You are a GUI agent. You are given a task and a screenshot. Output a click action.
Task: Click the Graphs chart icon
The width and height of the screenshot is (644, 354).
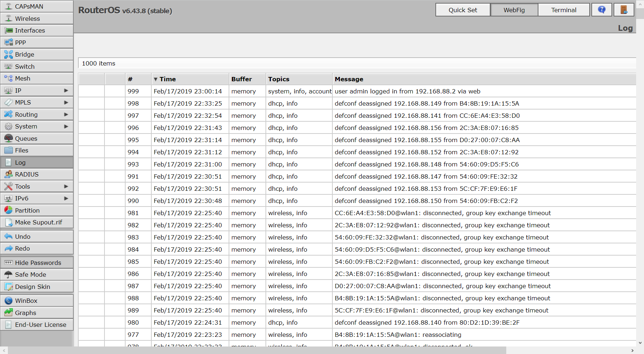click(9, 313)
